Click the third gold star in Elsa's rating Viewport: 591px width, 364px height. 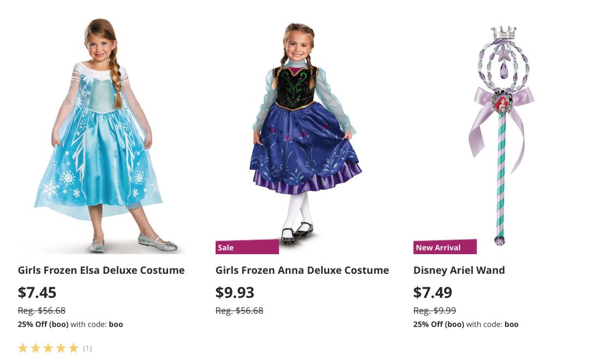tap(48, 348)
